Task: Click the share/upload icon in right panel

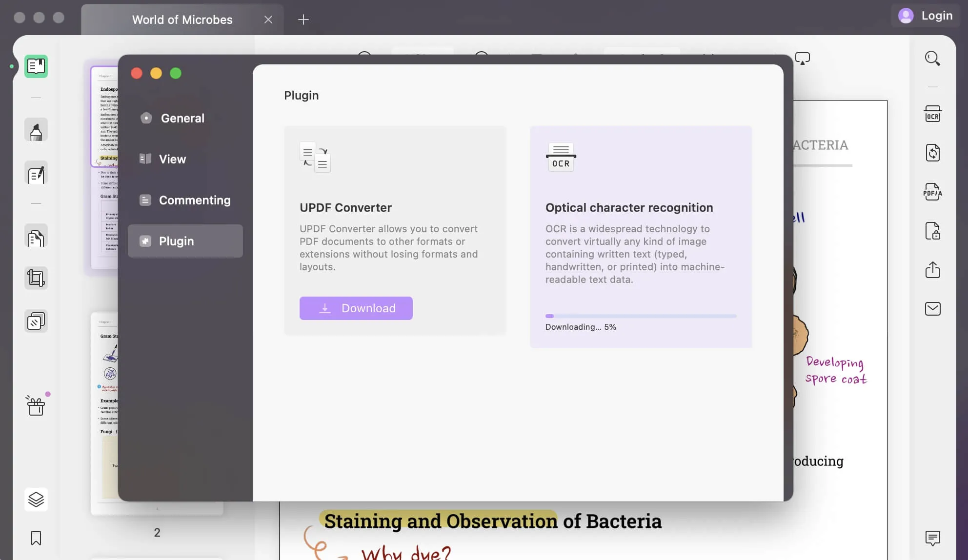Action: 932,270
